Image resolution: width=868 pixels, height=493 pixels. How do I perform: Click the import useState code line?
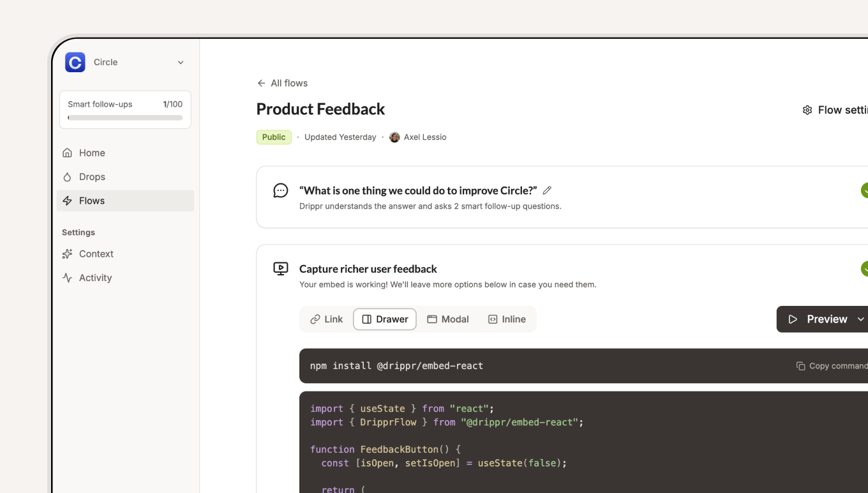pyautogui.click(x=402, y=409)
